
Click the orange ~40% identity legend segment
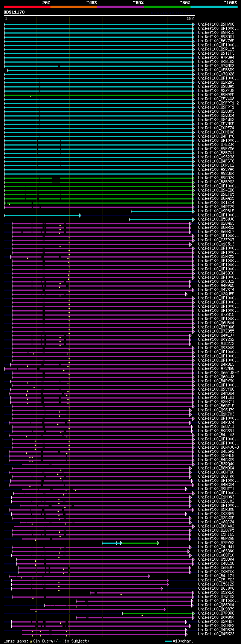(74, 6)
